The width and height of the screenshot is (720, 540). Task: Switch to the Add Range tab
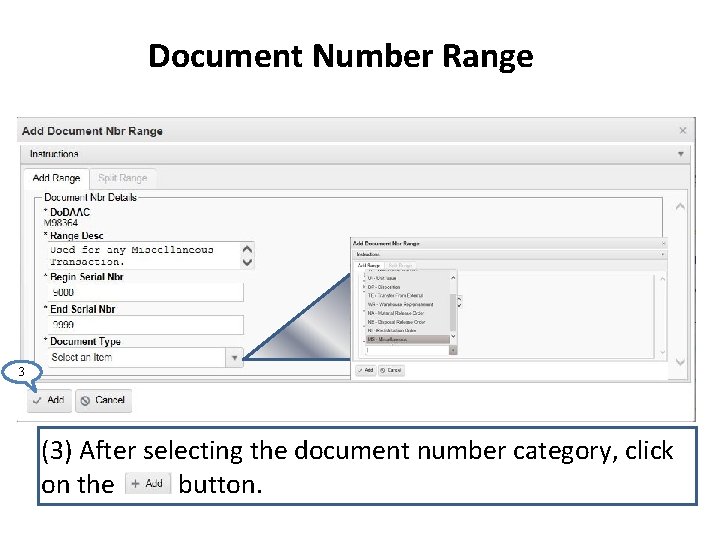pyautogui.click(x=56, y=178)
